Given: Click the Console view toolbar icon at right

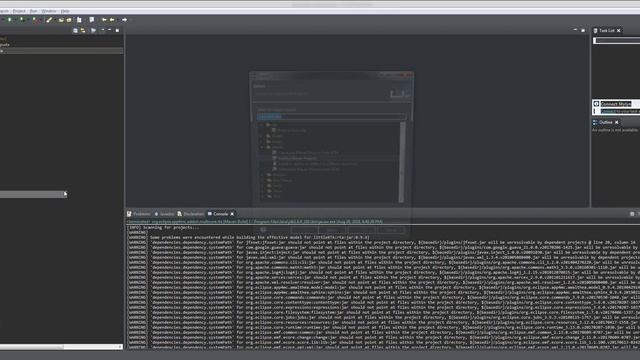Looking at the screenshot, I should pyautogui.click(x=632, y=214).
